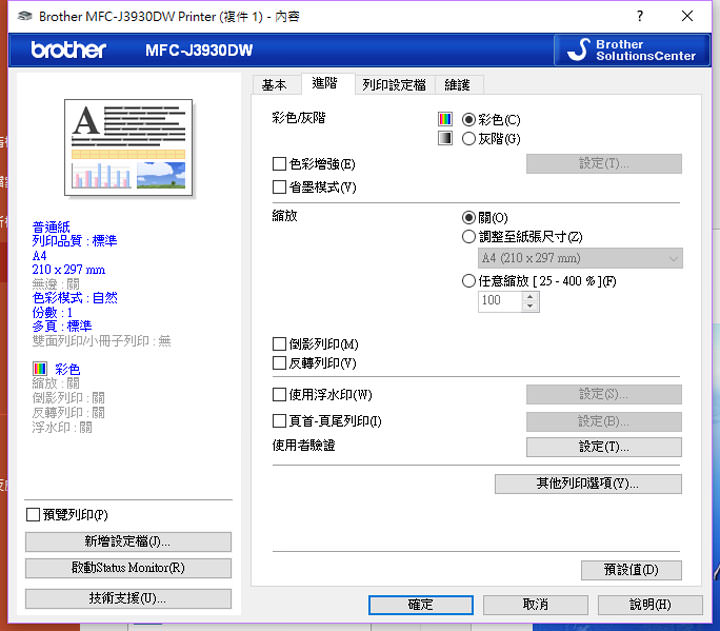Select the 彩色(C) radio button
Viewport: 720px width, 631px height.
pyautogui.click(x=468, y=120)
